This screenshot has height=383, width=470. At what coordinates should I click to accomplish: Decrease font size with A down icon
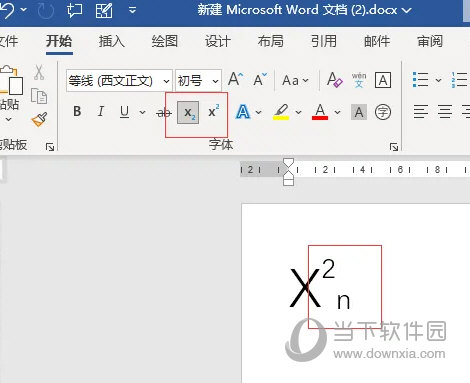[260, 80]
